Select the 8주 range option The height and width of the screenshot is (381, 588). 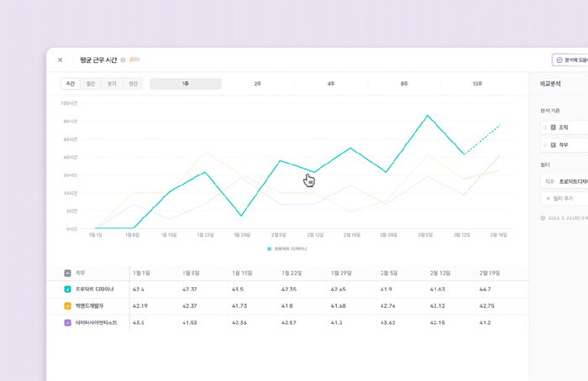(404, 84)
